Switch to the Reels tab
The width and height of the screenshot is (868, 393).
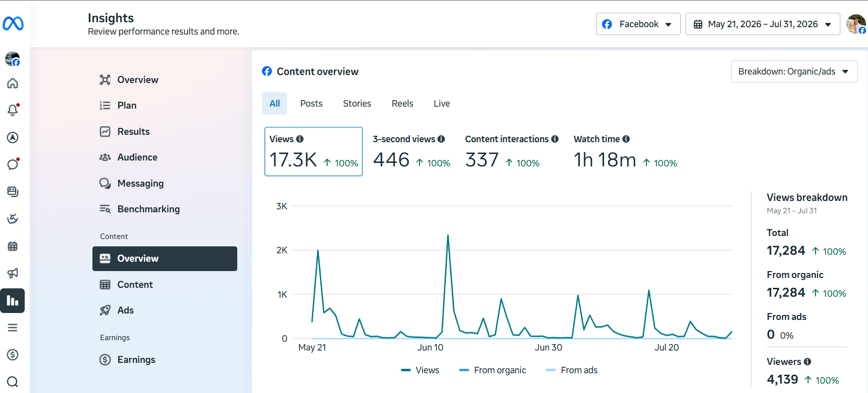(x=402, y=104)
